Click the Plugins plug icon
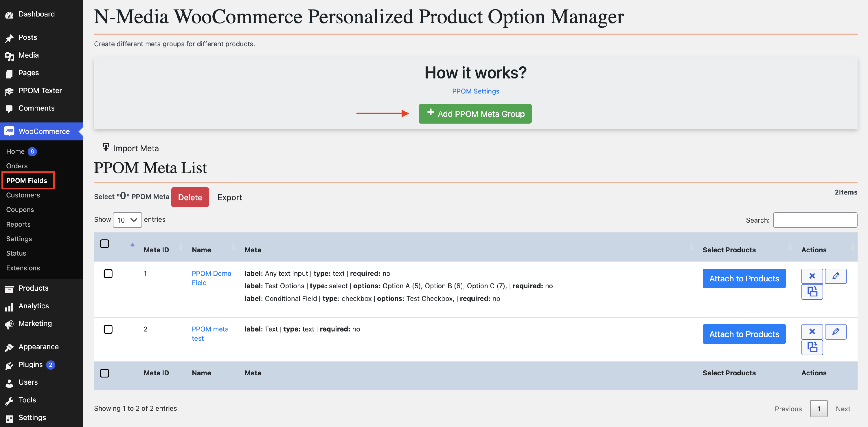The image size is (868, 427). coord(9,365)
